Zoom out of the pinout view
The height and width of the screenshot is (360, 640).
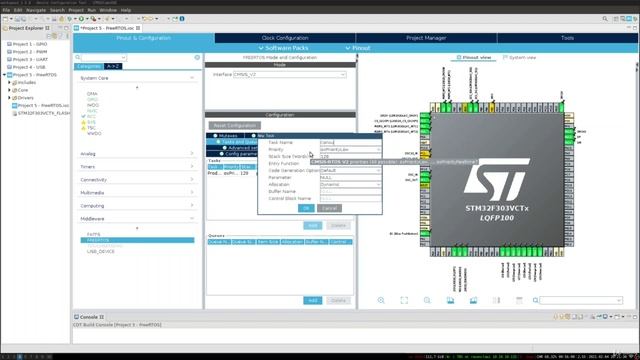pyautogui.click(x=427, y=300)
